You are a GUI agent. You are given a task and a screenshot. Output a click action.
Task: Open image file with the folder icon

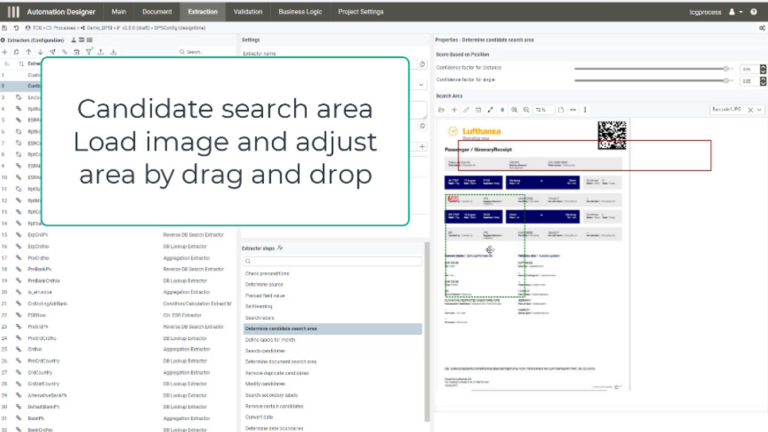tap(441, 109)
